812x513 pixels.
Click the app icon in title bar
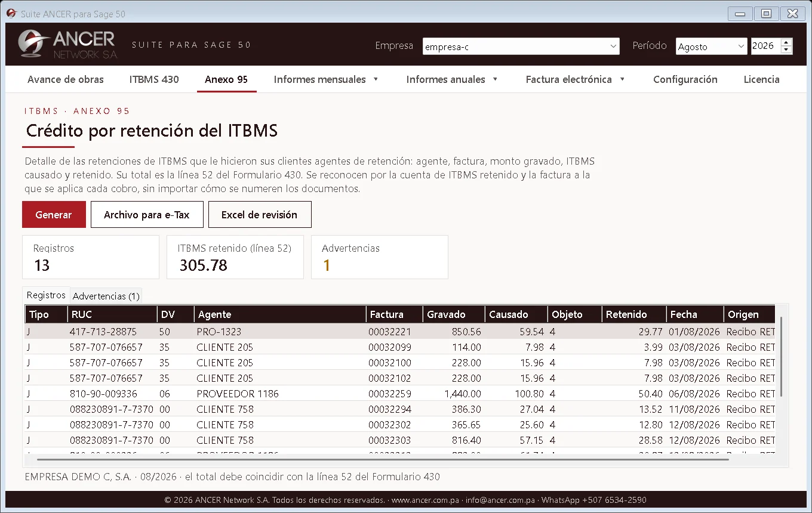(11, 14)
